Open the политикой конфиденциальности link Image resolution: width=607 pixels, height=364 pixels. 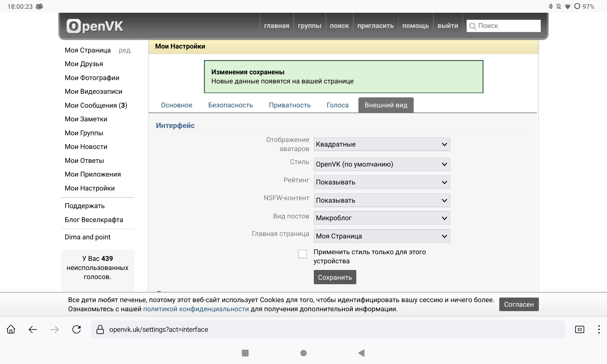pyautogui.click(x=196, y=309)
